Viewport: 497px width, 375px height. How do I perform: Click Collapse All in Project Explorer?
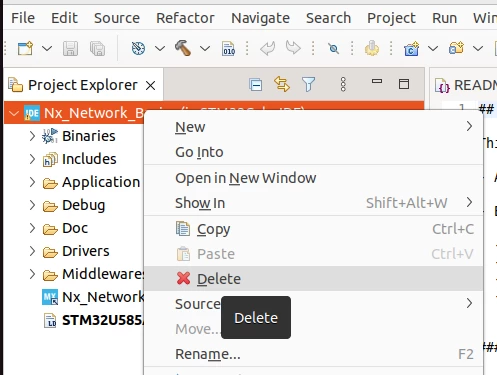pyautogui.click(x=256, y=85)
